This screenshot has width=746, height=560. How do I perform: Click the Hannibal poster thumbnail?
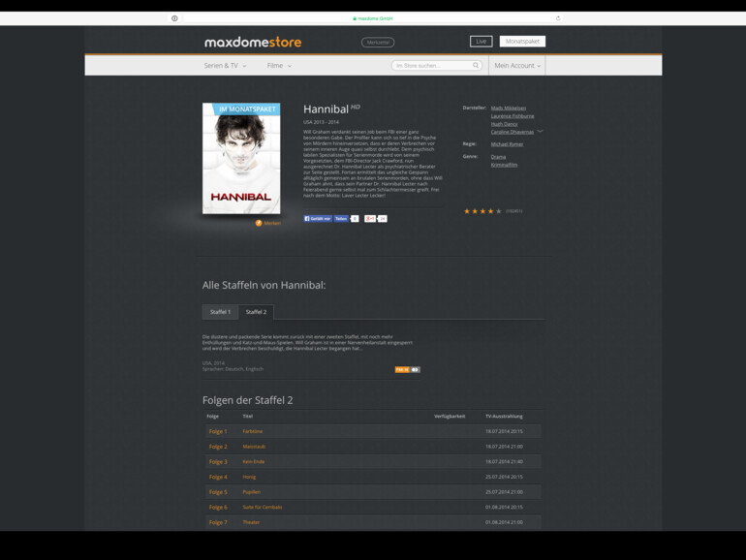click(x=241, y=159)
